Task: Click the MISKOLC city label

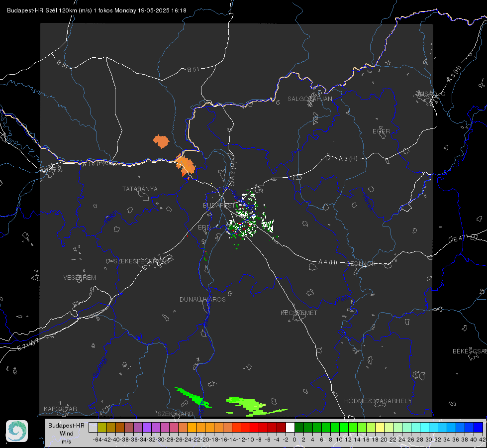Action: coord(431,94)
